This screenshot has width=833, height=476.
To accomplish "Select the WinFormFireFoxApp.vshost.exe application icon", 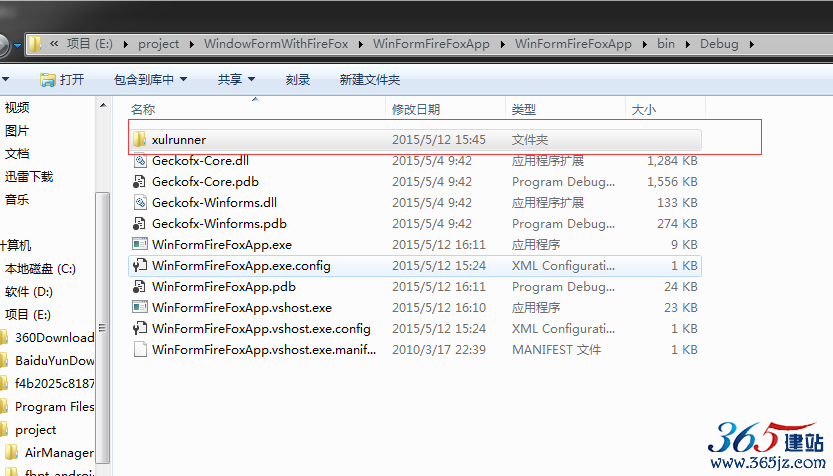I will pyautogui.click(x=140, y=308).
